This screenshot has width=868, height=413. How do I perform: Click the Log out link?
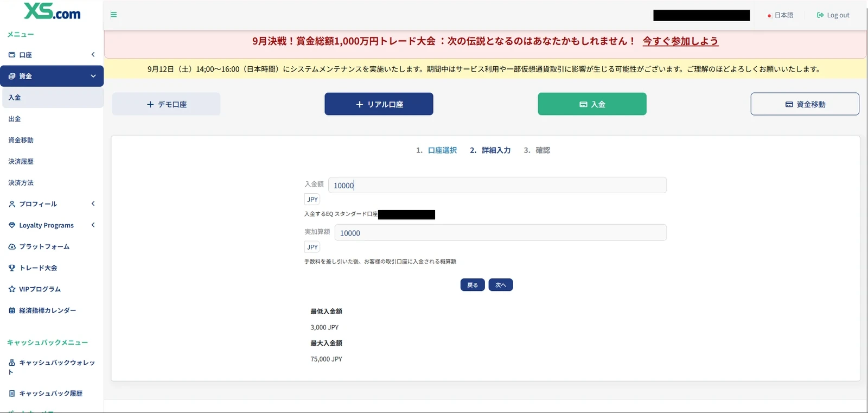coord(833,15)
